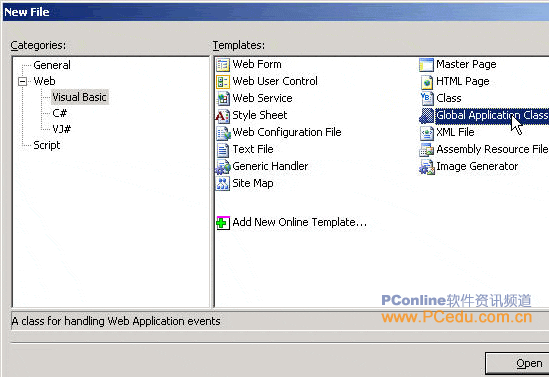Click the 'Web Form' template name
Viewport: 549px width, 377px height.
pos(257,64)
